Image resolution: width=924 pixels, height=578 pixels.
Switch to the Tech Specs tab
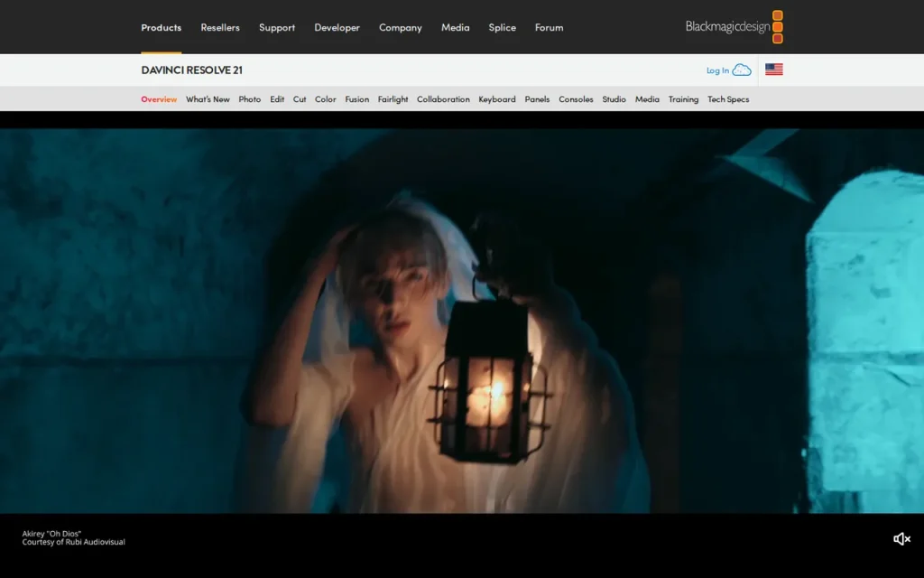coord(728,99)
